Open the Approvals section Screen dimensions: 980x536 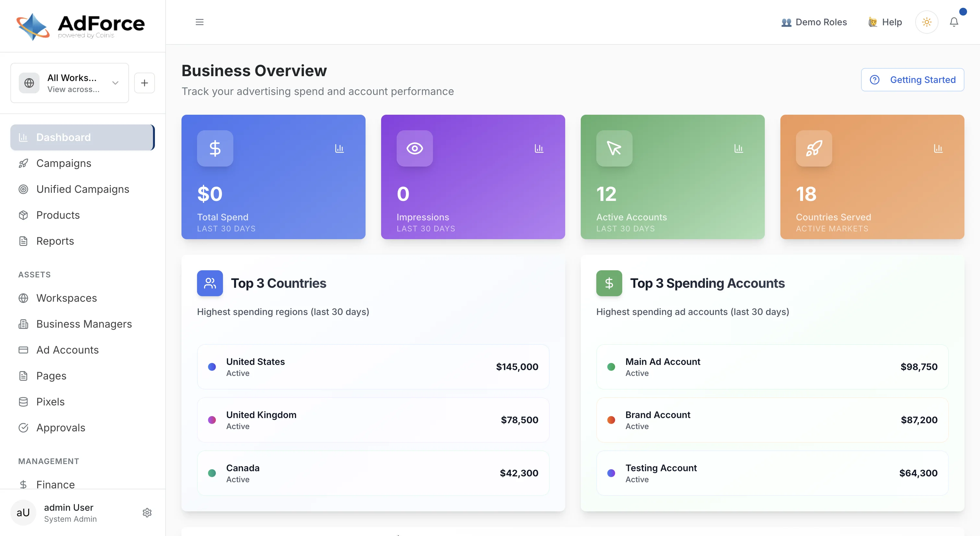pyautogui.click(x=60, y=427)
